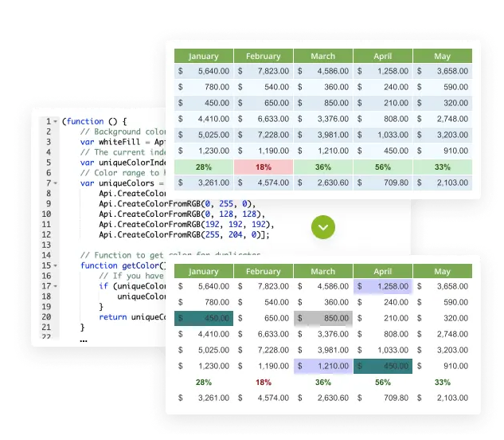Image resolution: width=504 pixels, height=440 pixels.
Task: Click the green circular down-chevron icon
Action: point(322,227)
